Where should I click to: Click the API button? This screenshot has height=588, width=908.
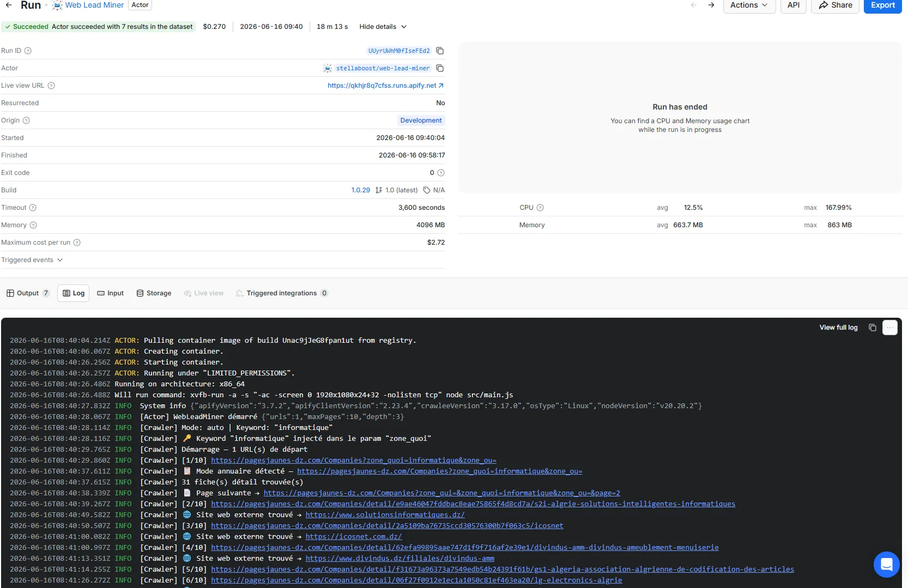coord(794,5)
